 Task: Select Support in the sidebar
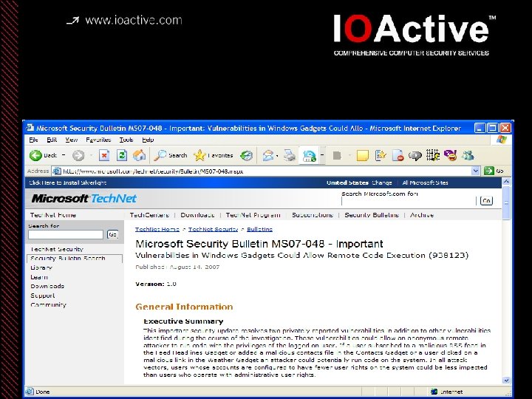[x=42, y=296]
